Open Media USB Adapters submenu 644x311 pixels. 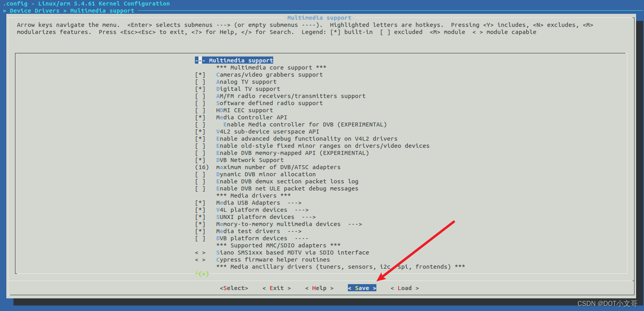tap(259, 203)
